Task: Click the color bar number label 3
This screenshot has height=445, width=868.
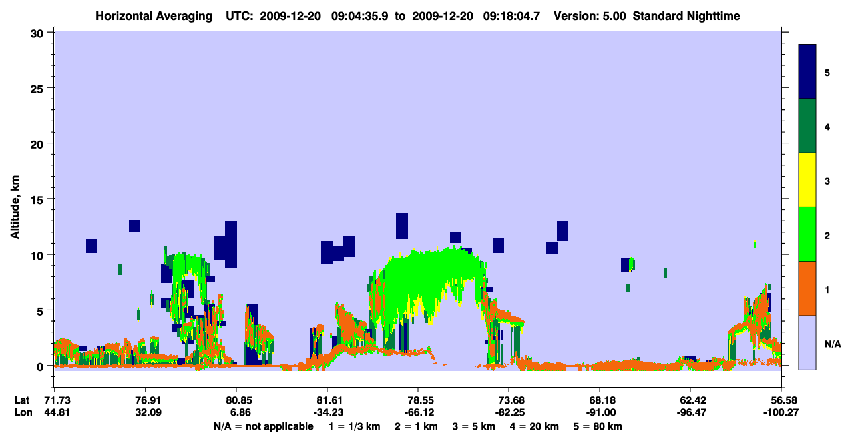Action: (x=827, y=181)
